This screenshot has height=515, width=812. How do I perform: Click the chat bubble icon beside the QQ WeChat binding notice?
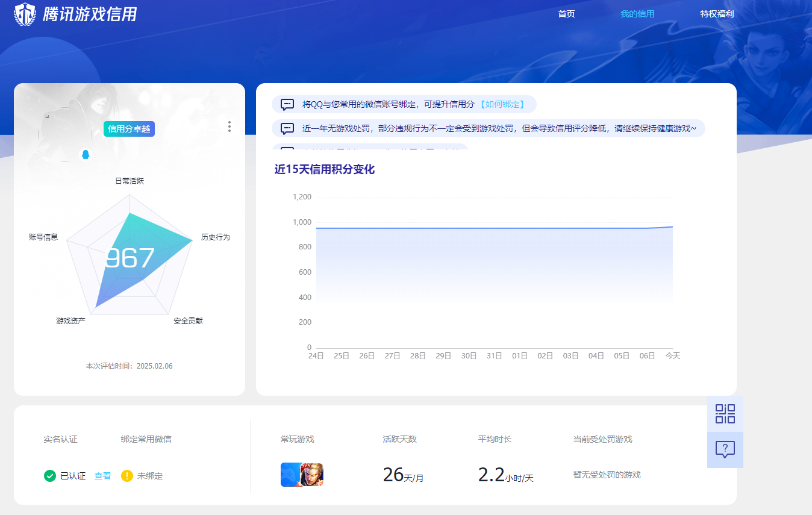tap(287, 104)
